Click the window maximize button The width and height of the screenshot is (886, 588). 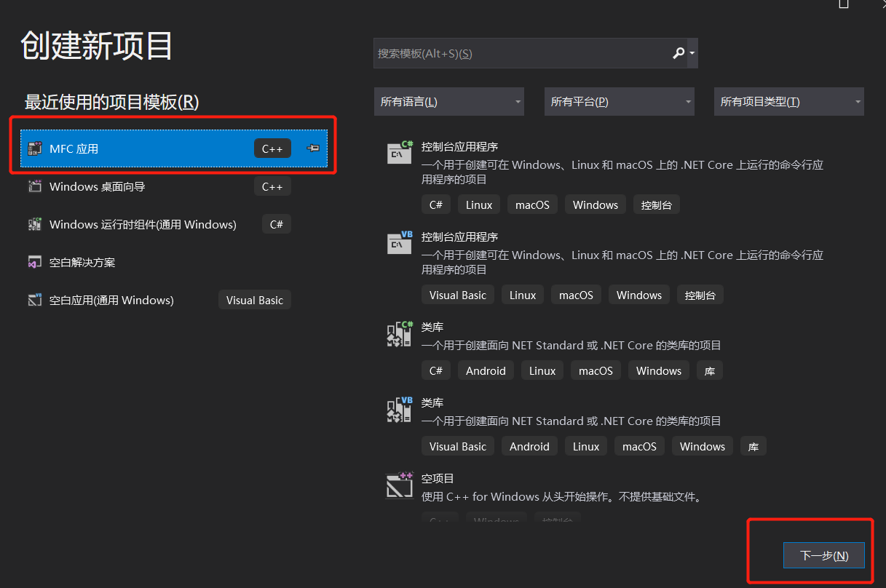pos(843,4)
